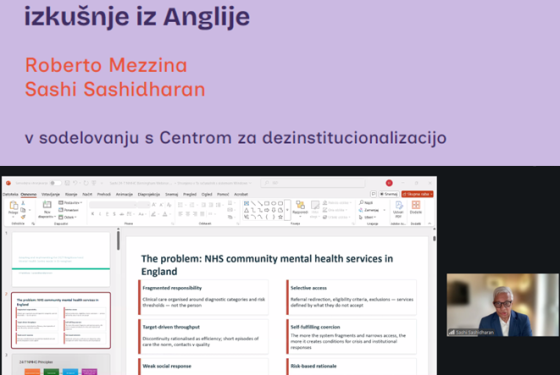Click the 'Selective access' card heading
Viewport: 560px width, 375px height.
[309, 288]
